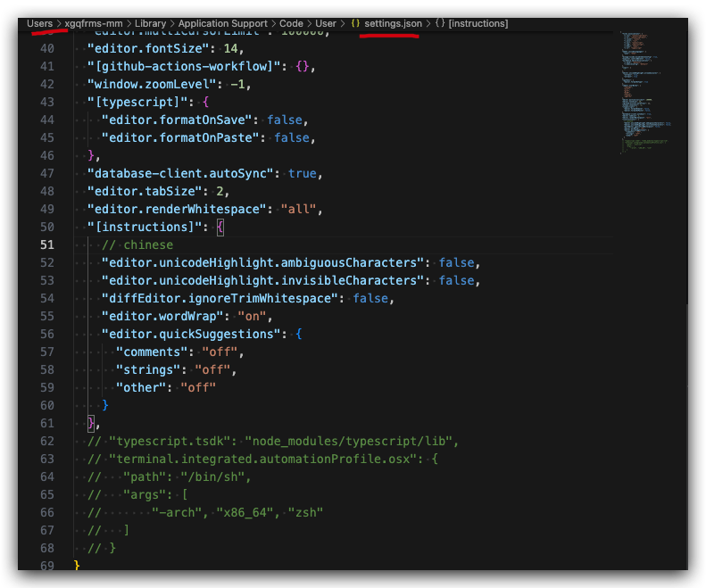The width and height of the screenshot is (706, 588).
Task: Click the "all" value of renderWhitespace
Action: [x=298, y=210]
